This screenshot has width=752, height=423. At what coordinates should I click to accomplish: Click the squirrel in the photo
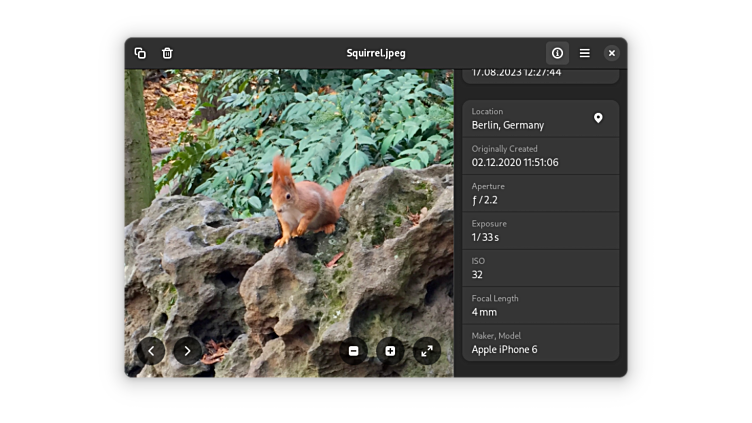303,205
